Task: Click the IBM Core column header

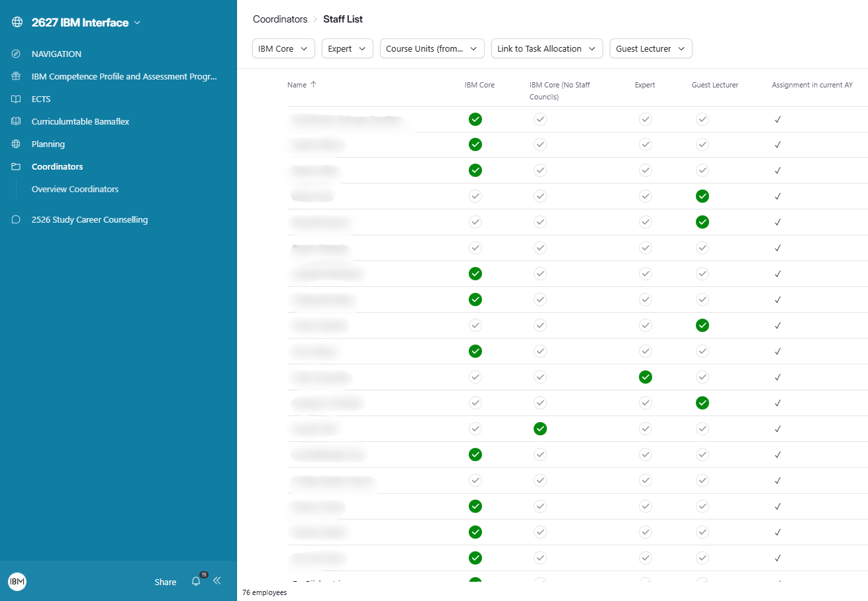Action: 479,85
